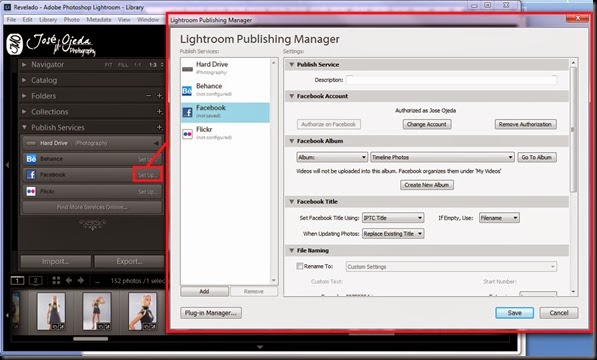
Task: Select Flickr service in dialog list
Action: coord(225,133)
